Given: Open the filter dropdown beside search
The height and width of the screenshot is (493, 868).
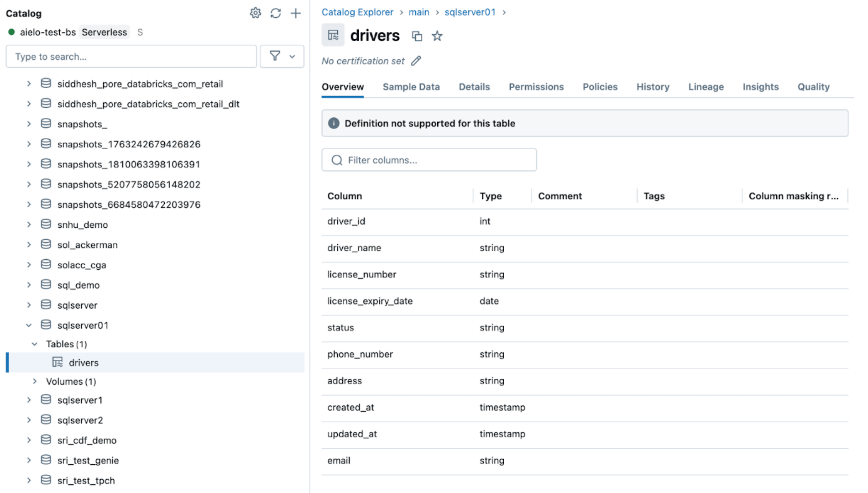Looking at the screenshot, I should pos(282,57).
